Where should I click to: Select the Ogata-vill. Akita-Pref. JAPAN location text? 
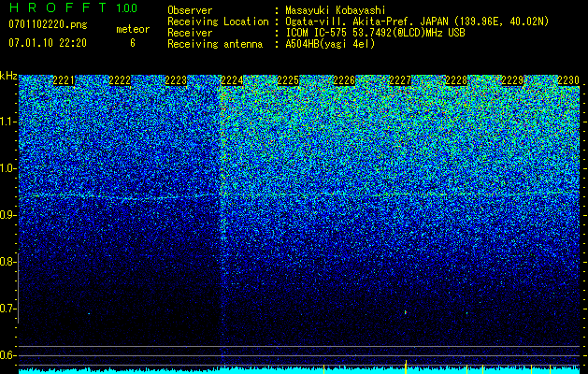tap(417, 22)
